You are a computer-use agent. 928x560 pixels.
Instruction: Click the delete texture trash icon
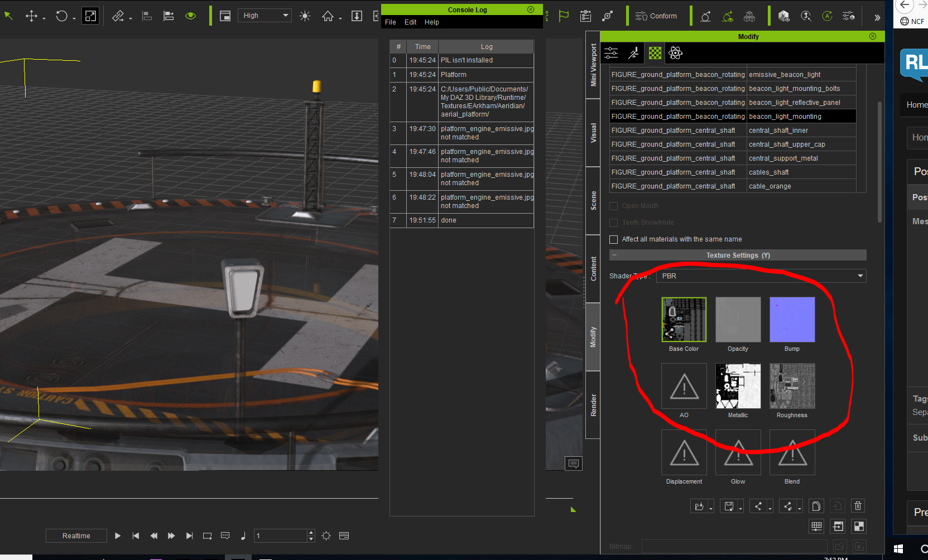coord(858,506)
